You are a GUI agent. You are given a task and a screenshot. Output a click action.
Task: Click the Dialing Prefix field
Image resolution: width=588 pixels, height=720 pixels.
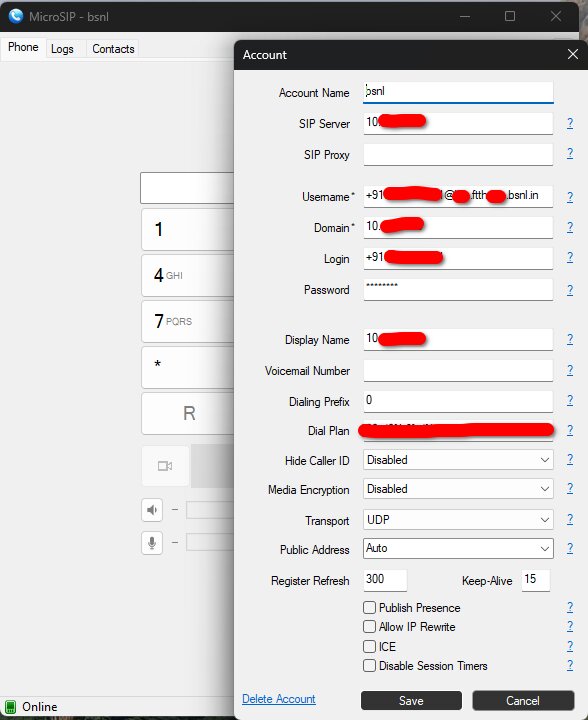[x=458, y=401]
